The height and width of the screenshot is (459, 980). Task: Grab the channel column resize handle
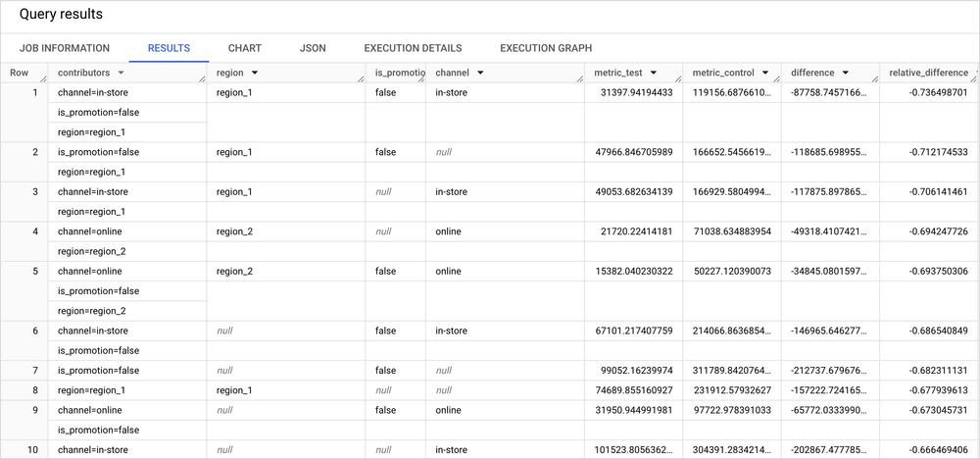pos(580,78)
